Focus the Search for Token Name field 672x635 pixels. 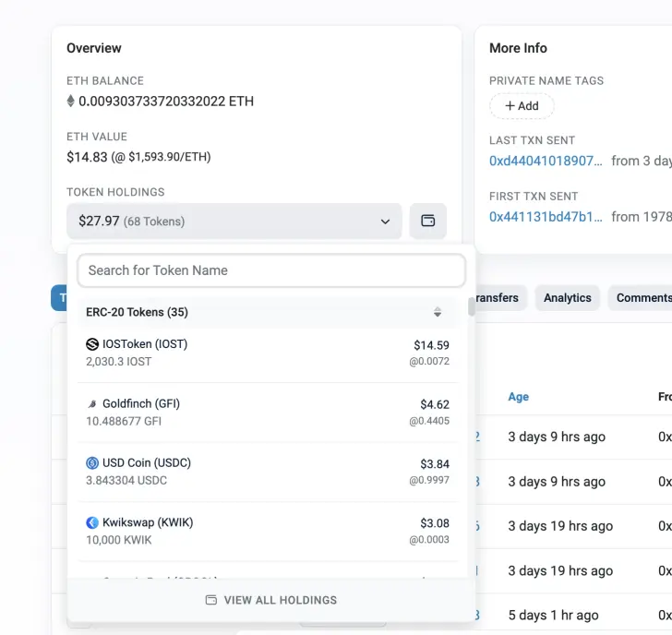point(271,270)
